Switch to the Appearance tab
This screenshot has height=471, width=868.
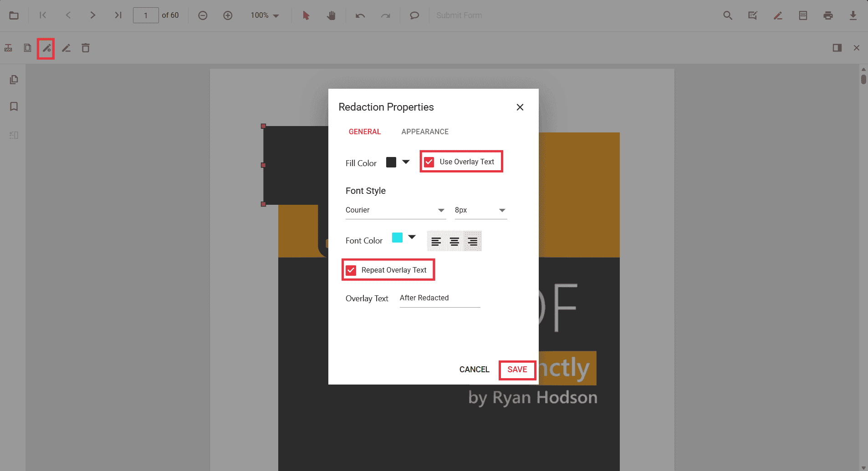(x=424, y=132)
